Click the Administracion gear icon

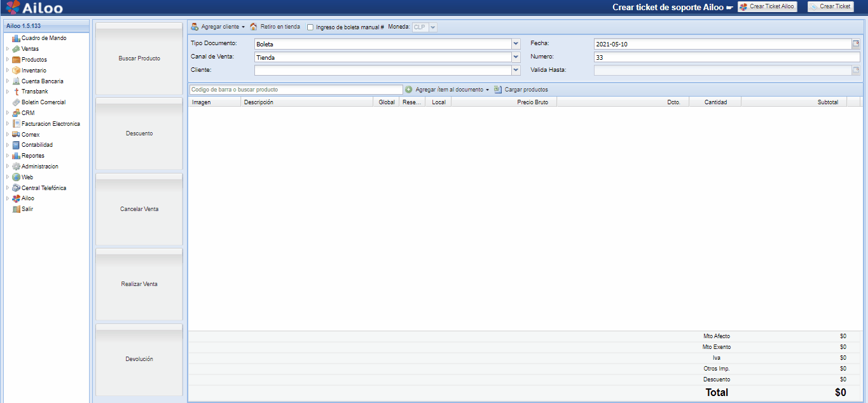[x=17, y=167]
